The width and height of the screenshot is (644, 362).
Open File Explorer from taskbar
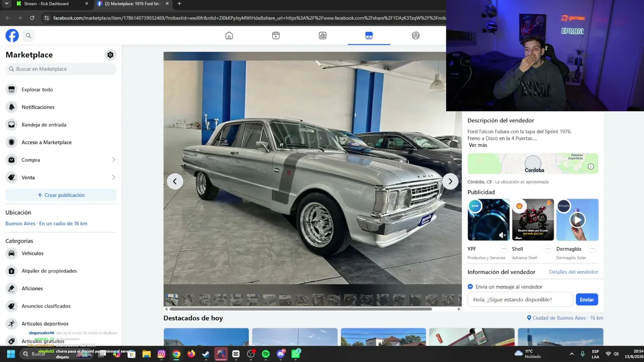pos(146,354)
